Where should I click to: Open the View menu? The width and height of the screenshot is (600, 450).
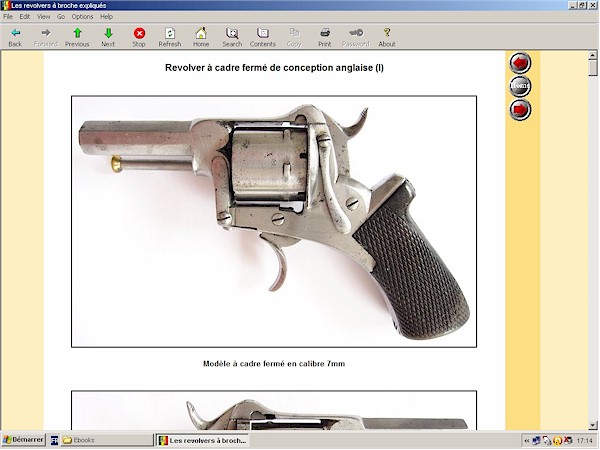(x=43, y=17)
